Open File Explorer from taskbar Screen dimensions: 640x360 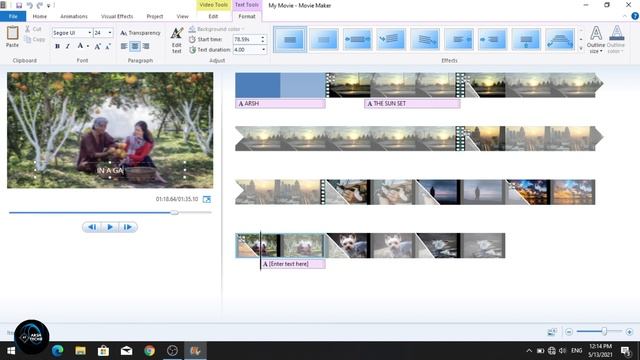[80, 351]
